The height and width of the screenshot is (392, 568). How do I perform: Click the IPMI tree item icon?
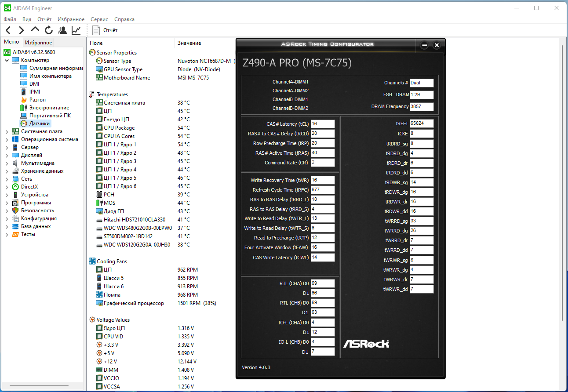click(x=24, y=92)
